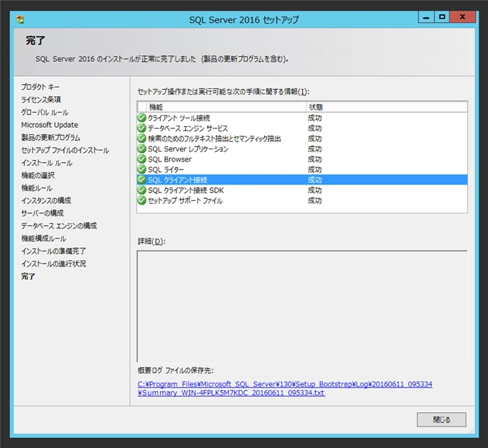Click インスタンスの構成 step in sidebar
Screen dimensions: 488x448
click(46, 200)
